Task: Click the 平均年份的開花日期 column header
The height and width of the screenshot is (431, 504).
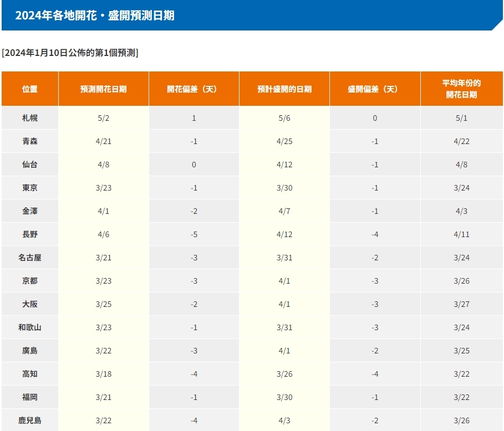Action: point(461,89)
